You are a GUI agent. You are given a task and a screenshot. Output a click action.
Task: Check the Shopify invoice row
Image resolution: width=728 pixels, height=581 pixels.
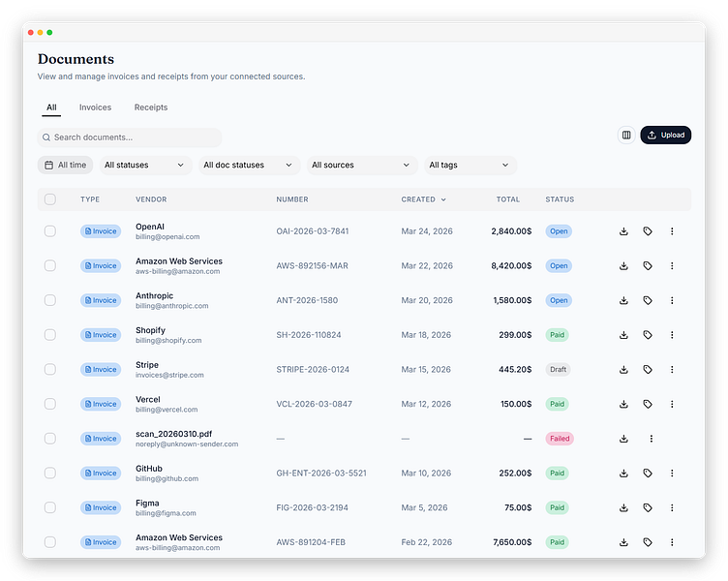pos(50,335)
